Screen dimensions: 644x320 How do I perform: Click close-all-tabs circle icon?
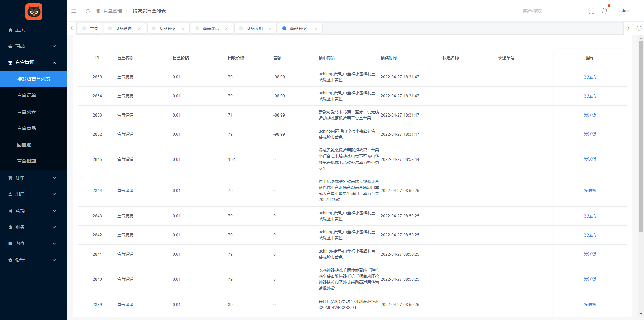tap(639, 29)
